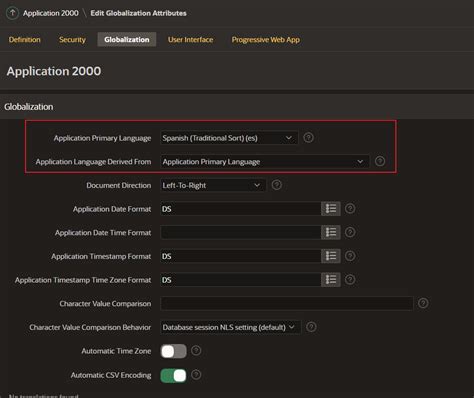Image resolution: width=474 pixels, height=398 pixels.
Task: Disable the Automatic CSV Encoding switch
Action: [x=173, y=375]
